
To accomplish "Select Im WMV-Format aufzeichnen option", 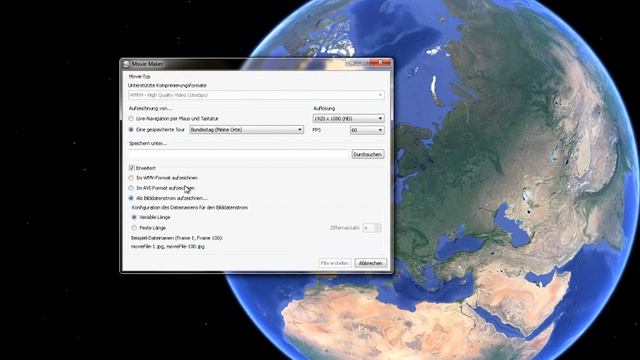I will point(131,178).
